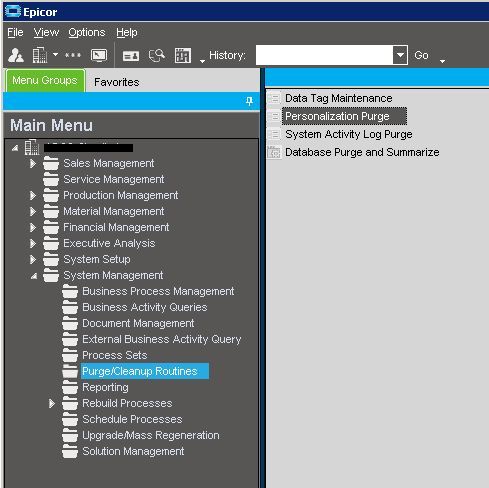Viewport: 489px width, 488px height.
Task: Select External Business Activity Query folder
Action: tap(162, 339)
